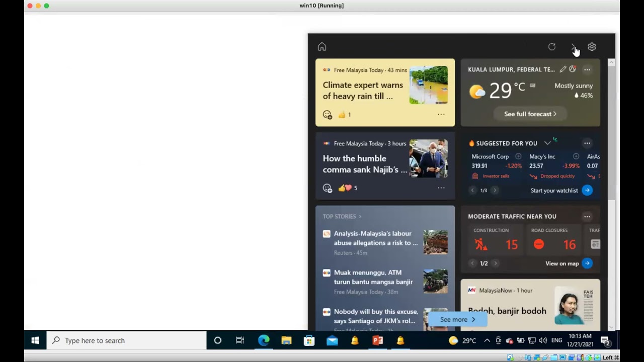Select the Macy's Inc stock tile
This screenshot has width=644, height=362.
(x=554, y=166)
